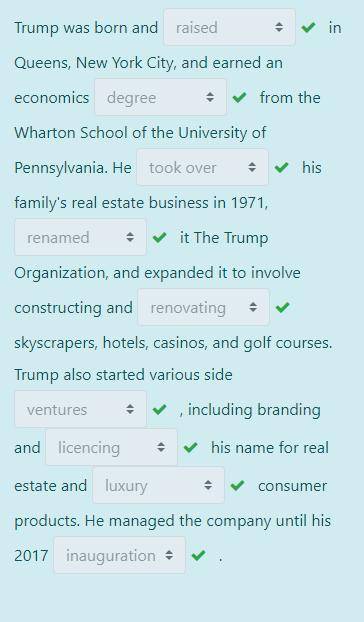The width and height of the screenshot is (364, 622).
Task: Click green checkmark next to 'degree'
Action: pyautogui.click(x=239, y=97)
